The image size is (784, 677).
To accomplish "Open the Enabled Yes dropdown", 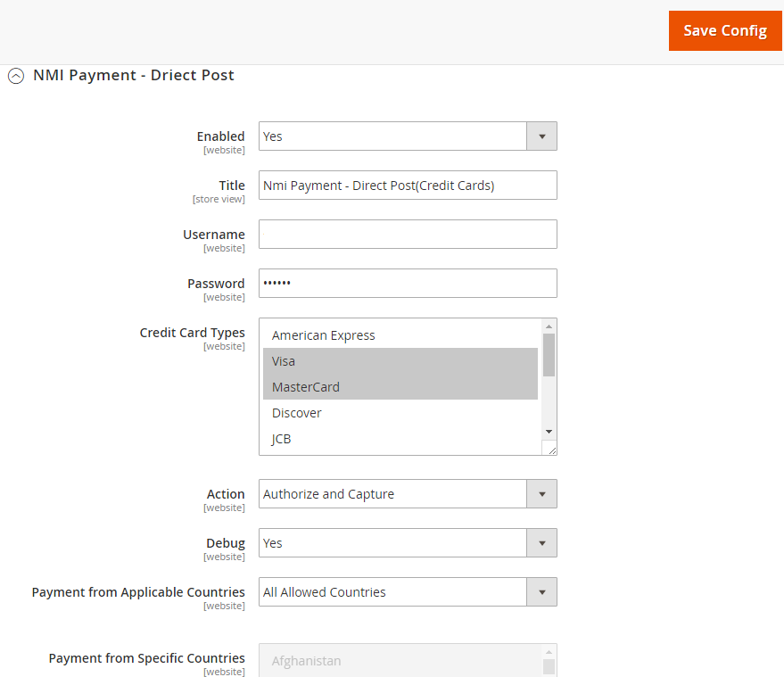I will tap(408, 136).
